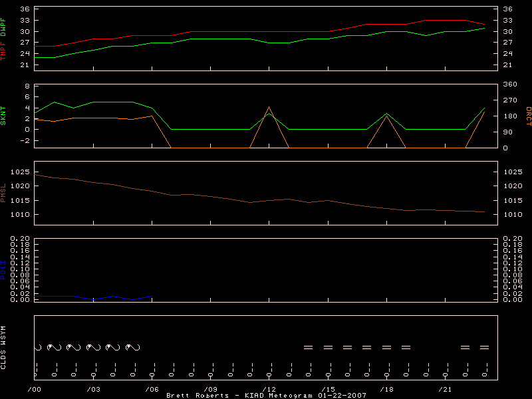Select the /12 time tick label
The image size is (532, 399).
[269, 384]
